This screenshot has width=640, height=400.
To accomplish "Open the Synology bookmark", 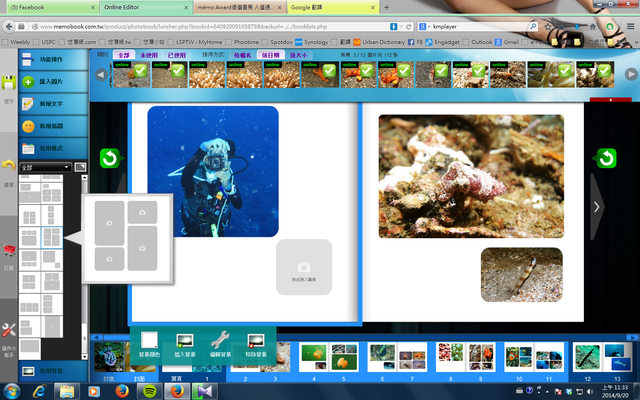I will pos(311,42).
